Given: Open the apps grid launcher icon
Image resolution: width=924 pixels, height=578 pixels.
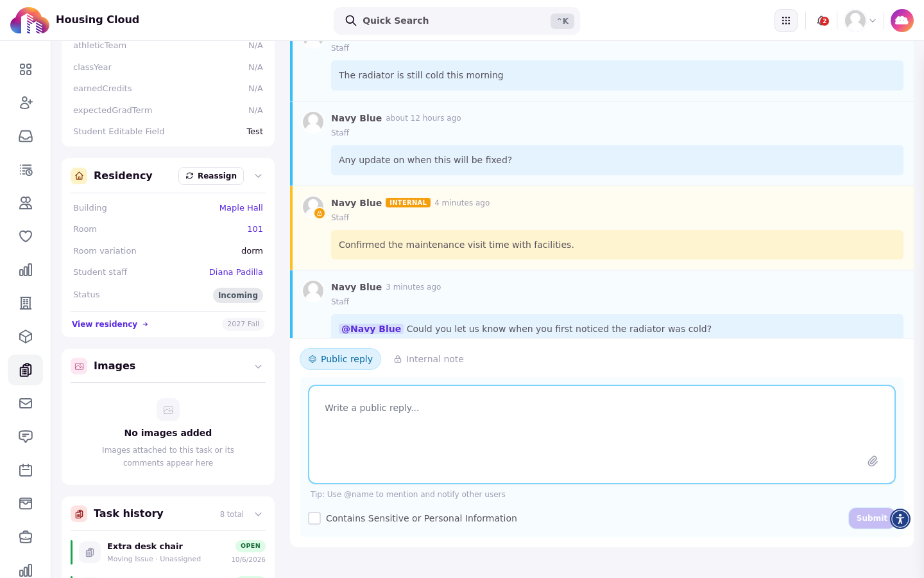Looking at the screenshot, I should coord(786,21).
